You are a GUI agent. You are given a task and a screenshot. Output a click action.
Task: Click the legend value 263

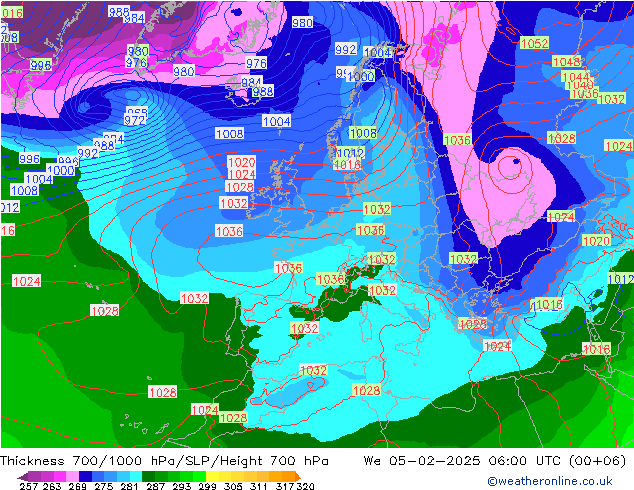tap(52, 486)
